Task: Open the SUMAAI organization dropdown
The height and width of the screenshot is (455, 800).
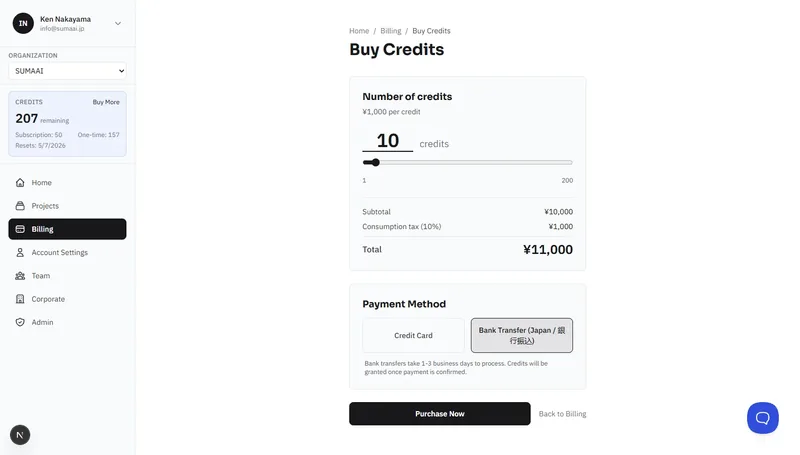Action: [67, 71]
